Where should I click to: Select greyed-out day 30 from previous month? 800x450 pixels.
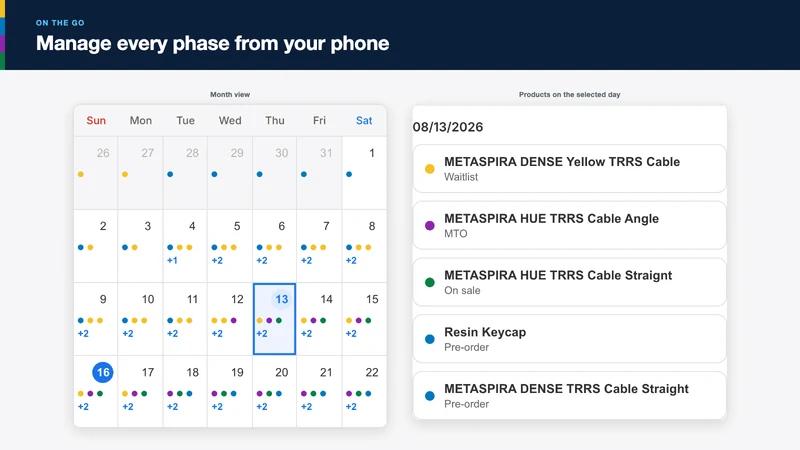[x=274, y=172]
